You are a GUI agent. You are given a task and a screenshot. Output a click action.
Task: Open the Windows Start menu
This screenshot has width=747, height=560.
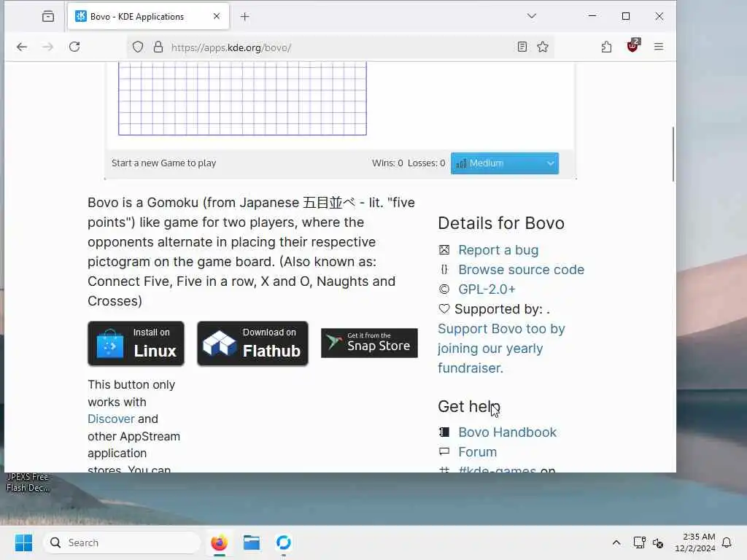23,542
